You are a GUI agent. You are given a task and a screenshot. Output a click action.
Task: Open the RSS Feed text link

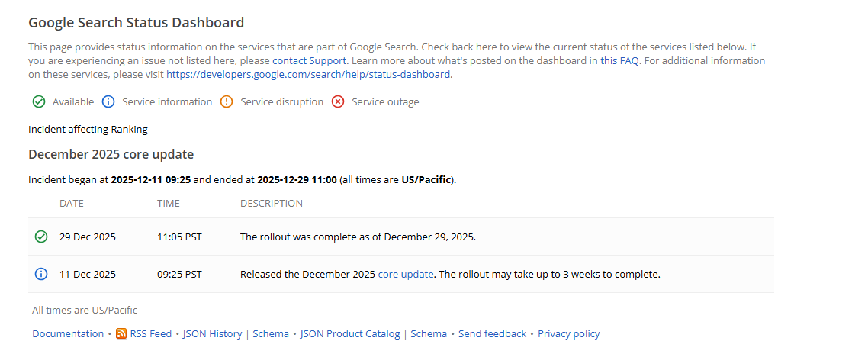[x=150, y=333]
